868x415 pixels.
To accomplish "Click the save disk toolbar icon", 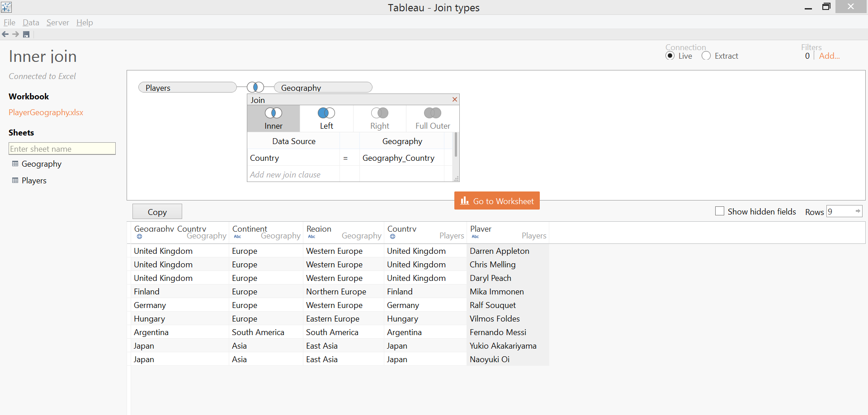I will tap(26, 34).
